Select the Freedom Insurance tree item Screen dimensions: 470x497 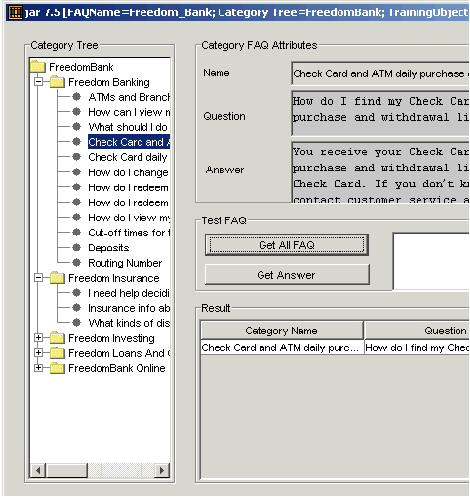(x=114, y=278)
